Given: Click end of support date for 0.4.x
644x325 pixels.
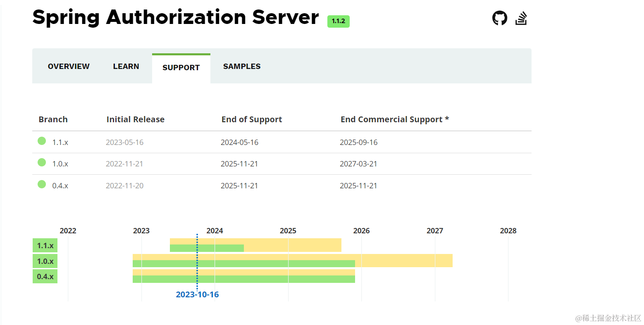Looking at the screenshot, I should [239, 186].
